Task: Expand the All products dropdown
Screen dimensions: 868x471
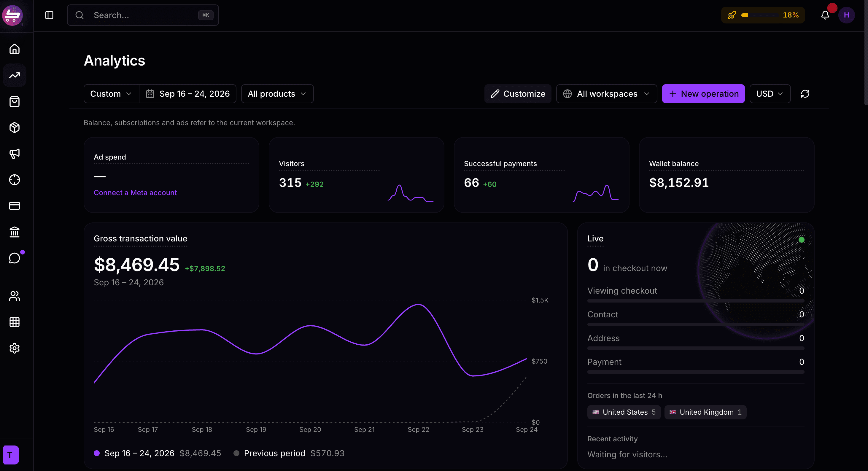Action: point(277,94)
